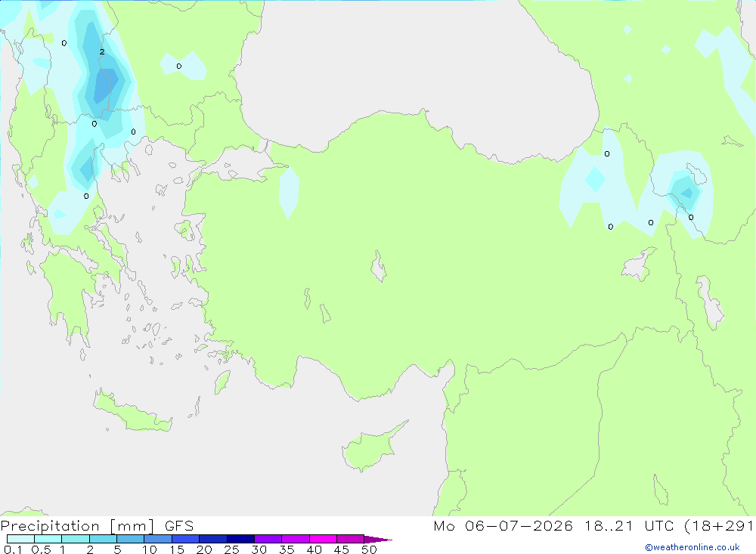Click the "Precipitation [mm]" title text
This screenshot has width=756, height=554.
tap(77, 526)
